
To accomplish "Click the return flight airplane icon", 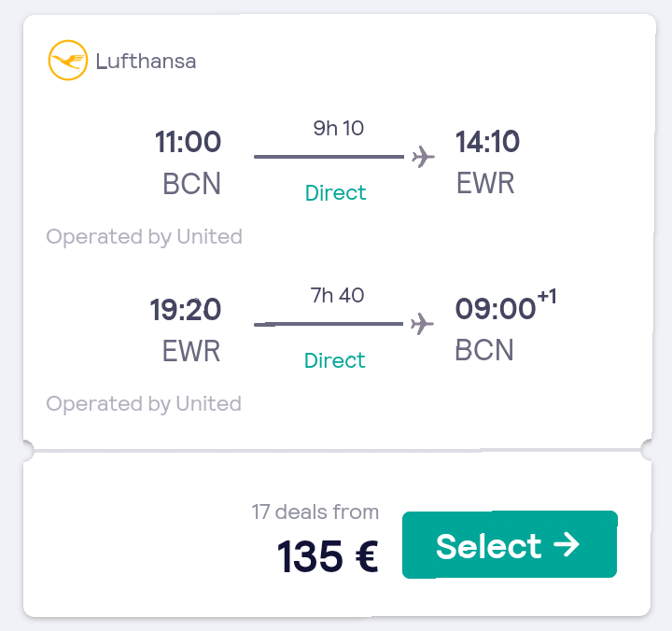I will coord(422,324).
